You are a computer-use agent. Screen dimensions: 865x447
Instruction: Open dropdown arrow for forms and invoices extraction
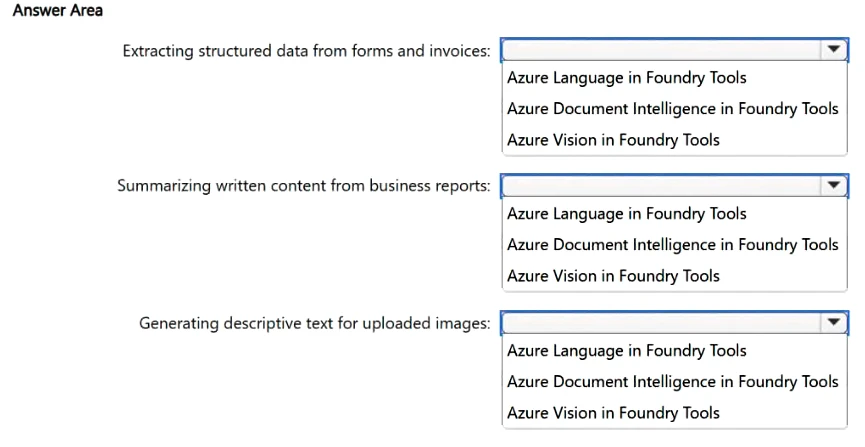[832, 49]
